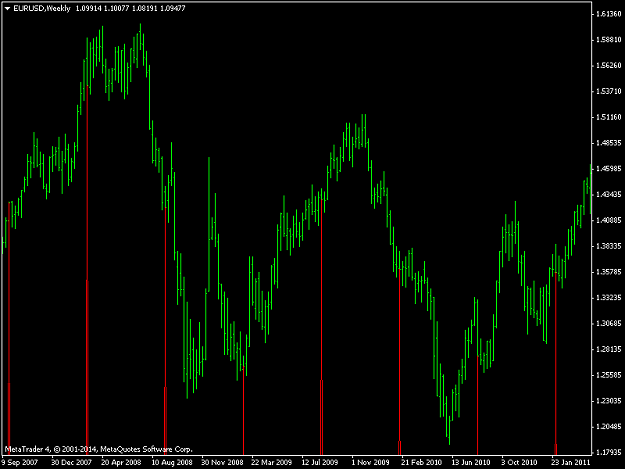Click the 1.33235 price level label

pos(609,298)
